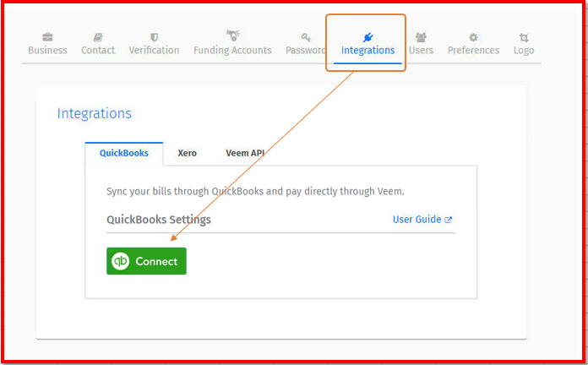Click the Users people icon
The image size is (588, 365).
pos(421,37)
